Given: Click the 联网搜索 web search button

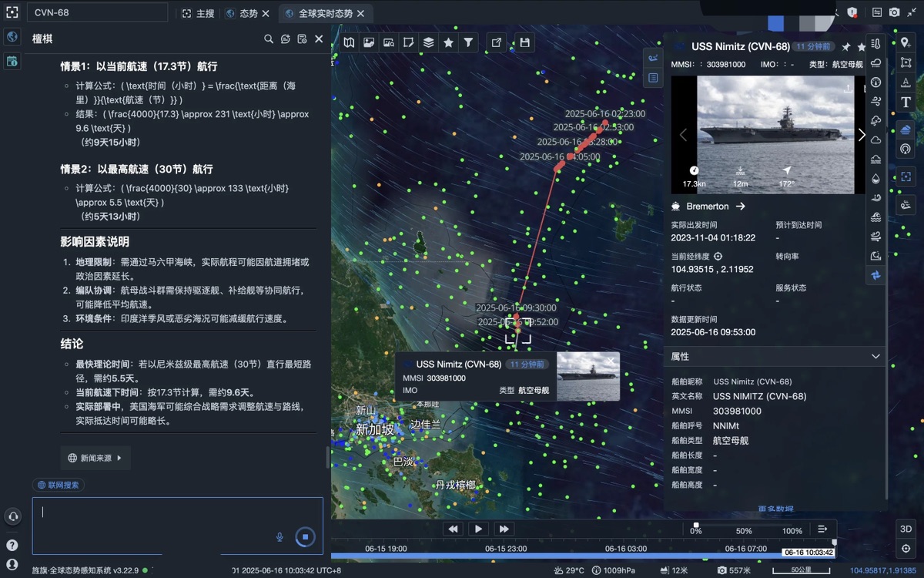Looking at the screenshot, I should [59, 485].
